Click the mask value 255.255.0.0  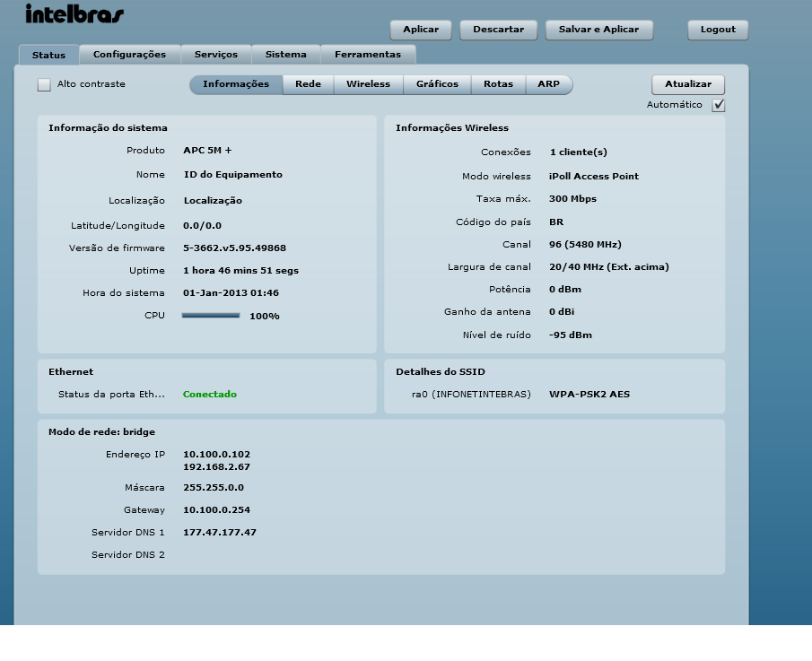coord(214,488)
